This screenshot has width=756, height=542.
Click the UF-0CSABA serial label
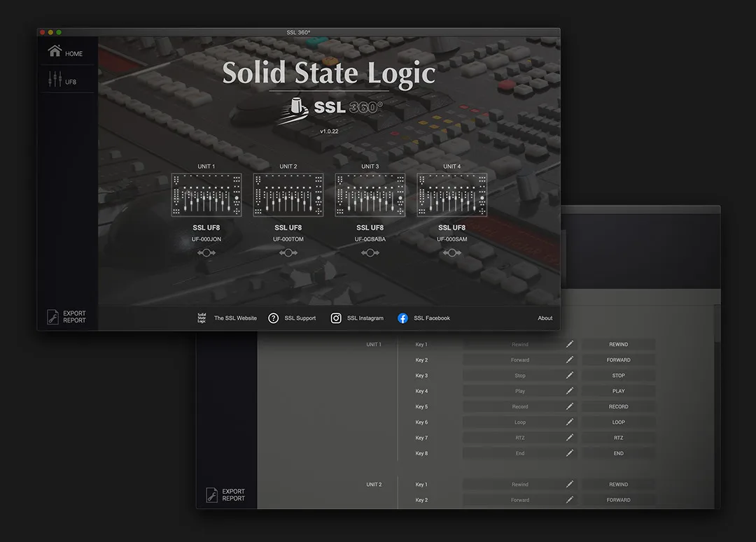tap(370, 239)
